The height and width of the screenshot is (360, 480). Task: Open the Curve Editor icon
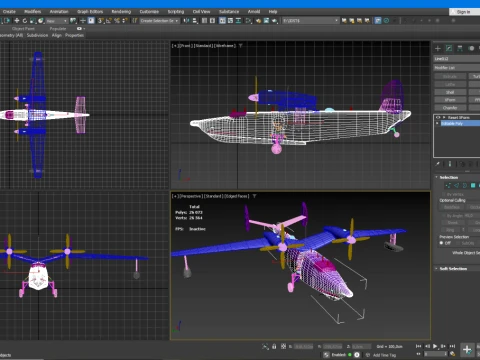click(230, 21)
